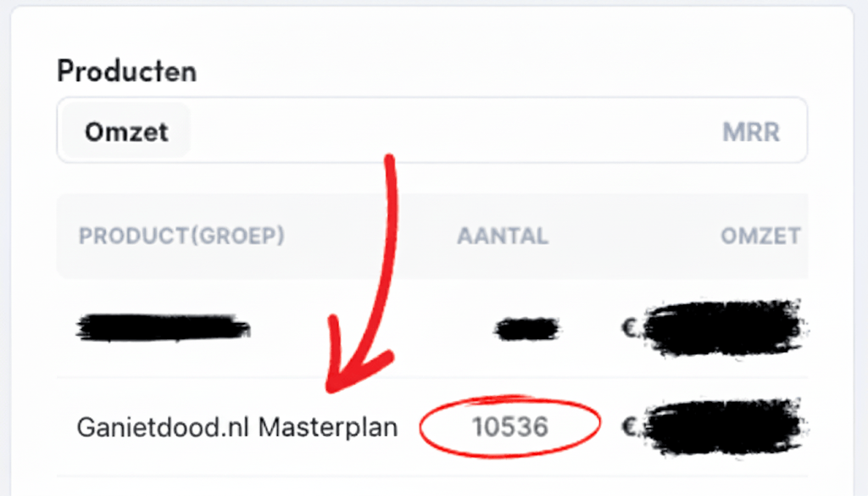
Task: Select the 10536 quantity value
Action: tap(509, 426)
